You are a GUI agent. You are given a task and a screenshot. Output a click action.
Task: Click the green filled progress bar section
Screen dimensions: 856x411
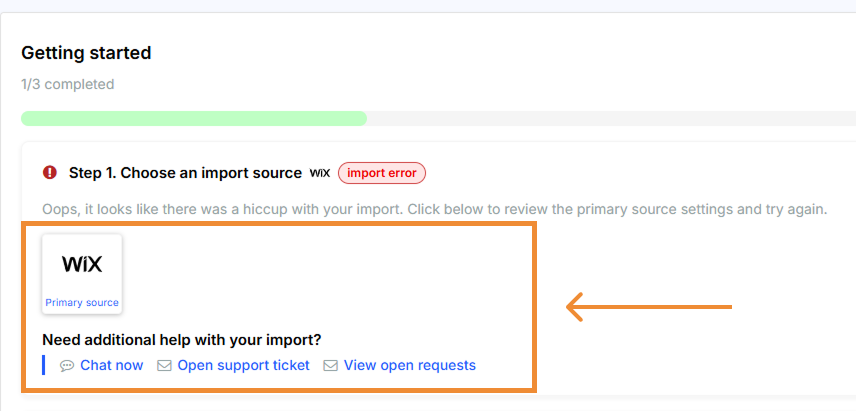click(x=193, y=118)
